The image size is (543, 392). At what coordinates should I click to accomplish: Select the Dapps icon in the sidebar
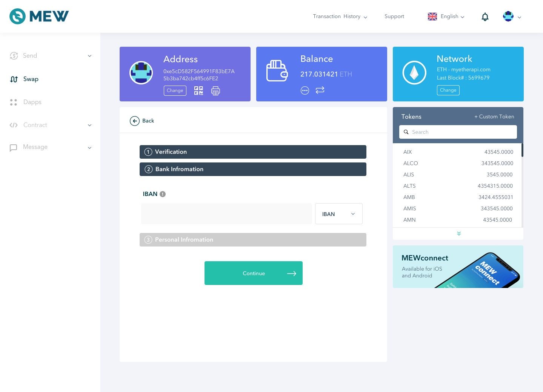pyautogui.click(x=14, y=102)
